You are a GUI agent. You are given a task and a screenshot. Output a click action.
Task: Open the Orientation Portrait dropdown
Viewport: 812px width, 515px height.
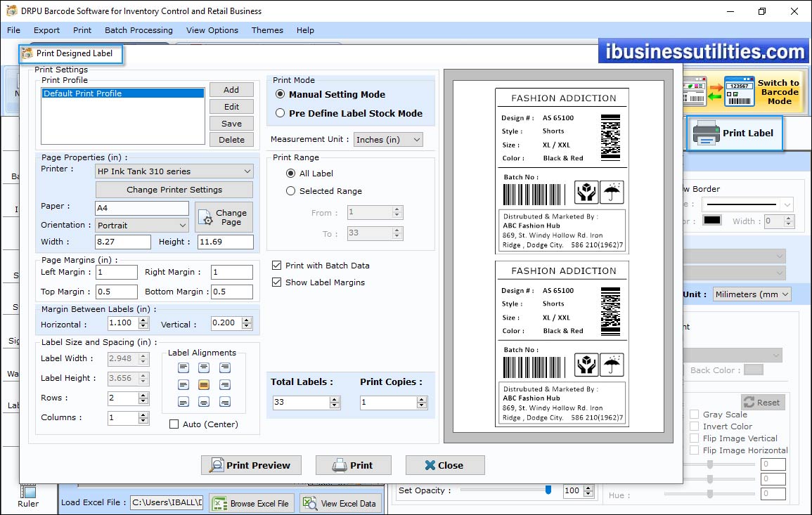point(142,225)
